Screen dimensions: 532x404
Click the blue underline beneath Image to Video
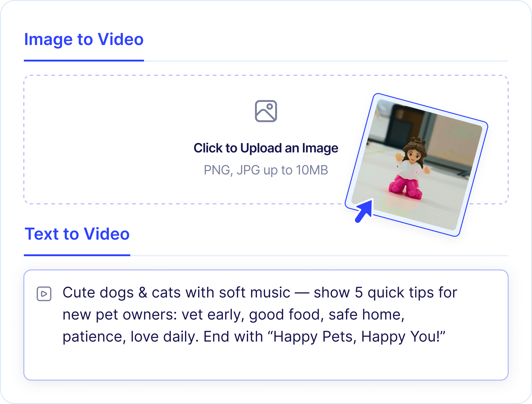pyautogui.click(x=84, y=61)
